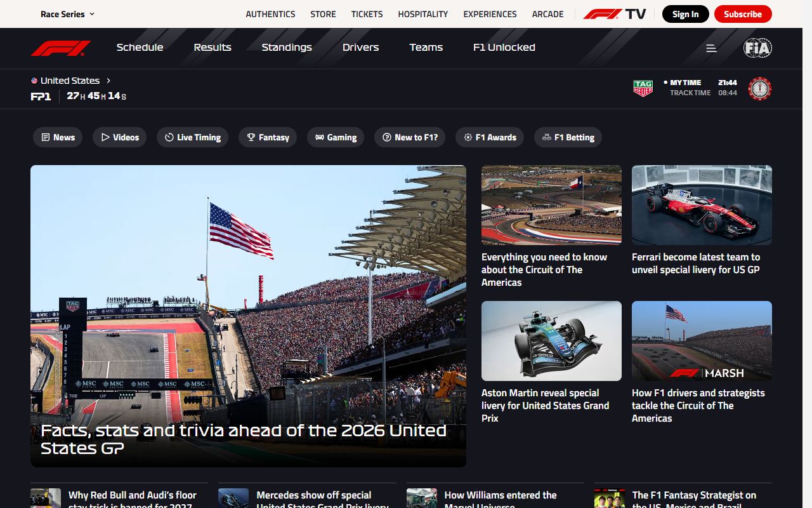This screenshot has width=812, height=508.
Task: Click the F1 logo home icon
Action: coord(61,48)
